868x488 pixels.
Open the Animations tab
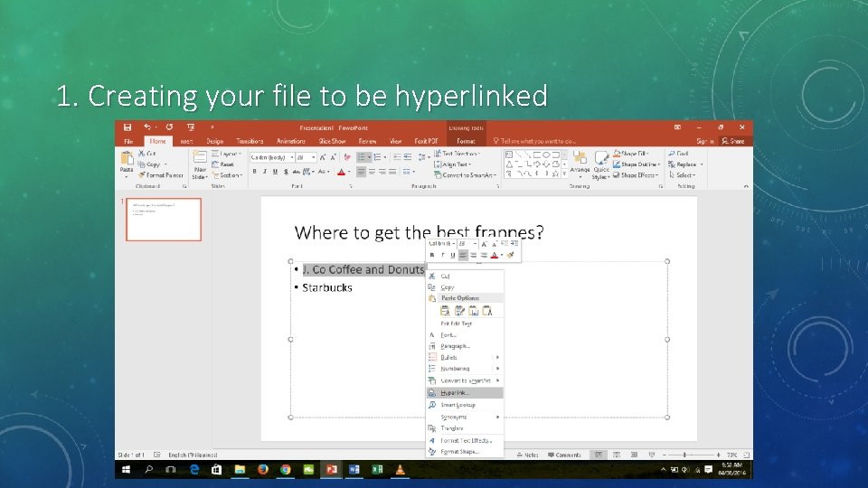[291, 141]
